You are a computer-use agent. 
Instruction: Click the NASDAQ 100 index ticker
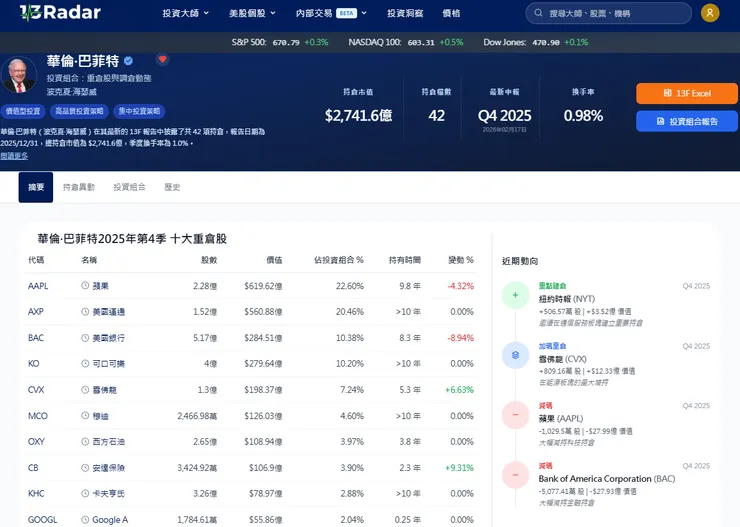(406, 42)
